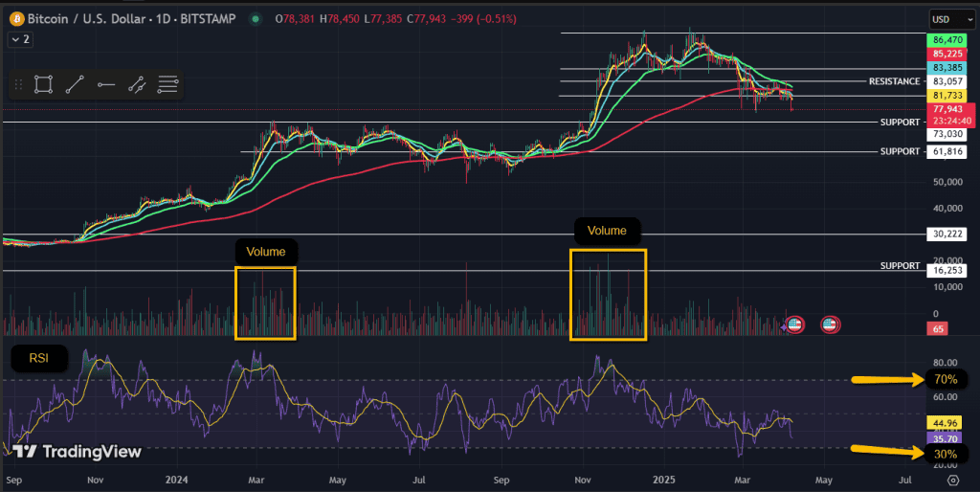Click the 60.00 RSI scale label

pos(945,396)
